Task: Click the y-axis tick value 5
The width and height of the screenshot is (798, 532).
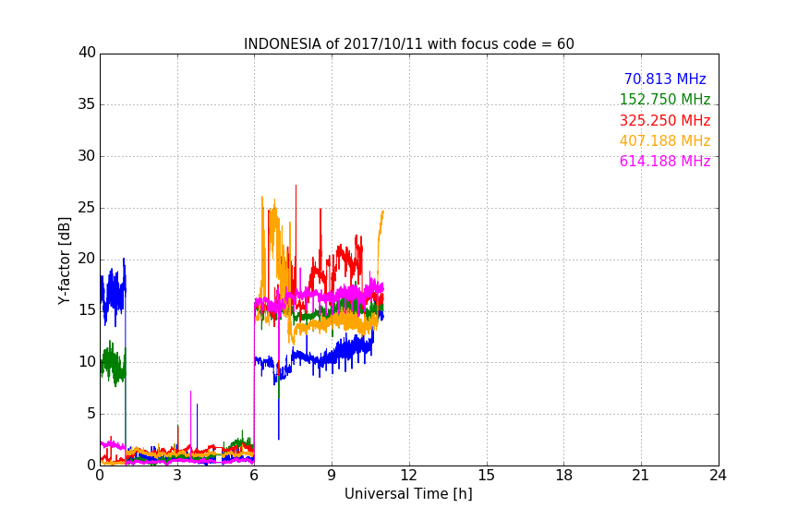Action: point(91,414)
